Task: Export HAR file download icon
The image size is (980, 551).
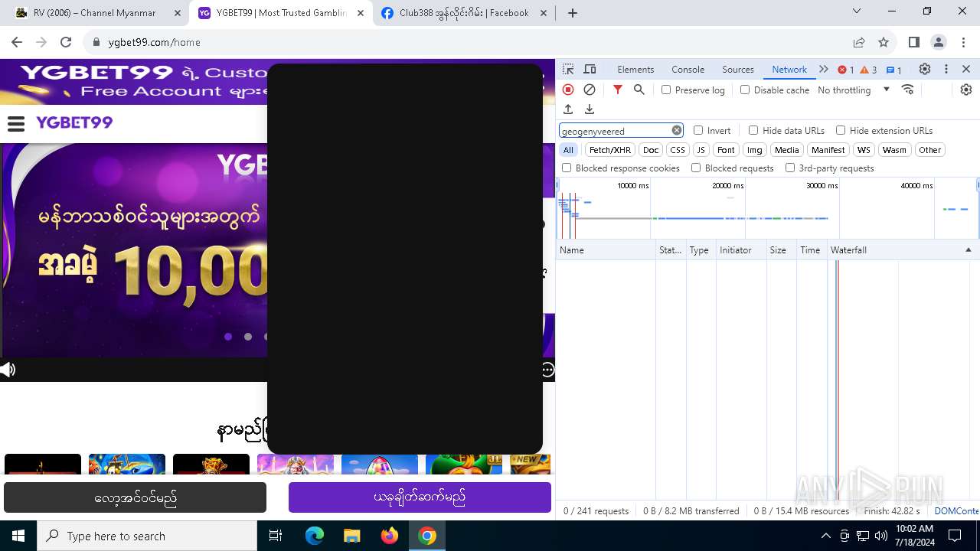Action: (590, 109)
